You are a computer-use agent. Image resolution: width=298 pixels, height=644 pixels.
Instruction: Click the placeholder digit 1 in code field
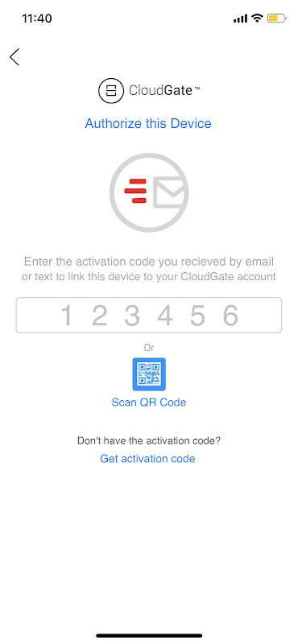click(66, 316)
